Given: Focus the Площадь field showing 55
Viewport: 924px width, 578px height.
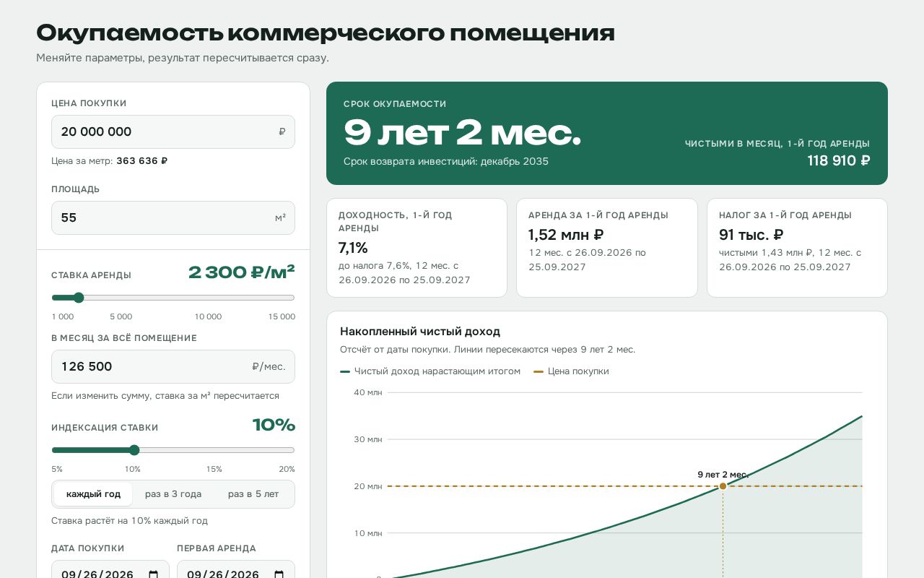Looking at the screenshot, I should point(173,217).
